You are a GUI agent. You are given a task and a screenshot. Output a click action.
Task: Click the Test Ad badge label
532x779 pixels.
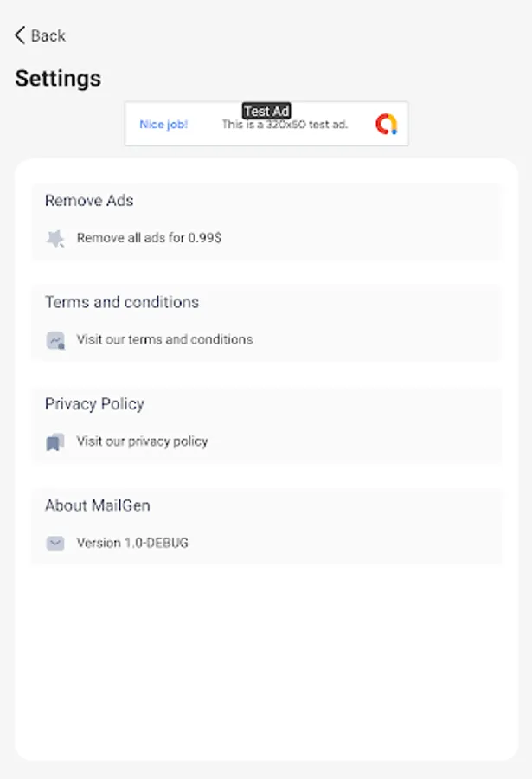(266, 111)
